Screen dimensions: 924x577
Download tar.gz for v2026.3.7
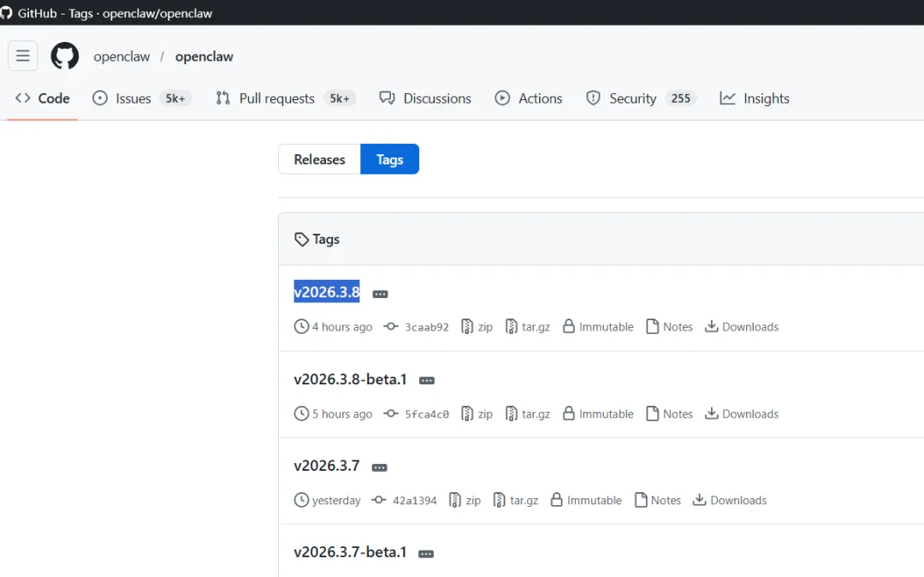(516, 501)
